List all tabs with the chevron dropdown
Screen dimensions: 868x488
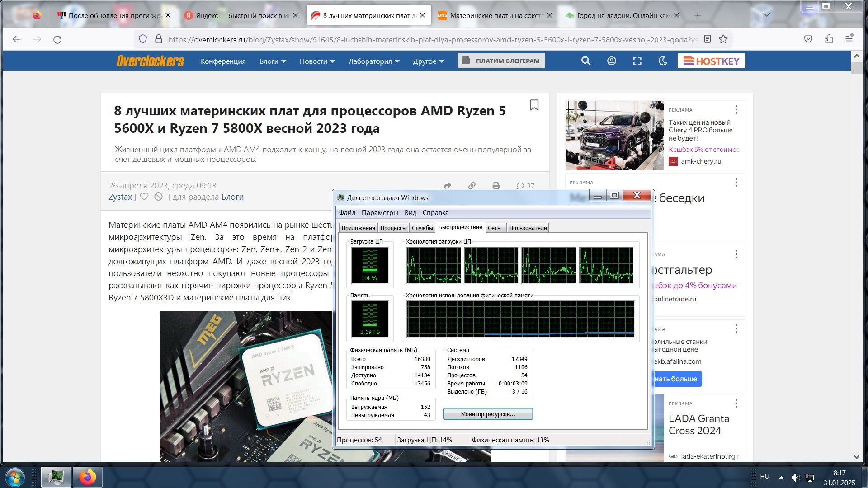pyautogui.click(x=766, y=15)
